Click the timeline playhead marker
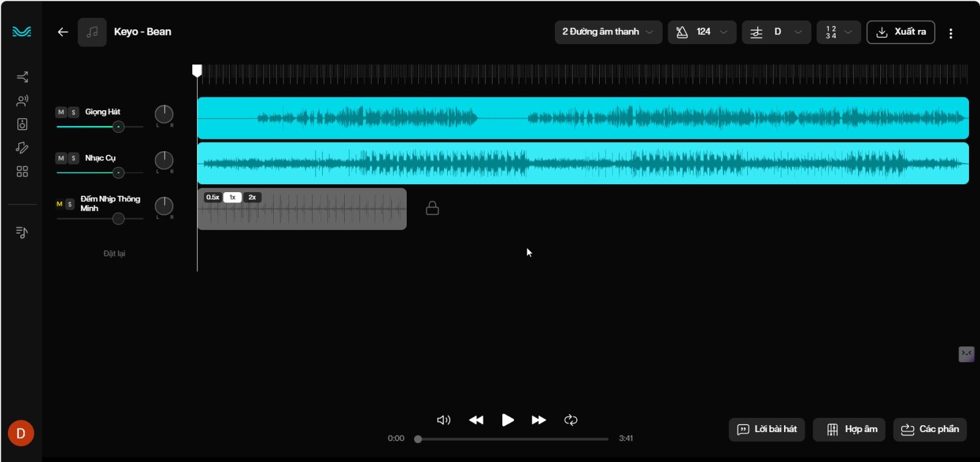 click(197, 71)
